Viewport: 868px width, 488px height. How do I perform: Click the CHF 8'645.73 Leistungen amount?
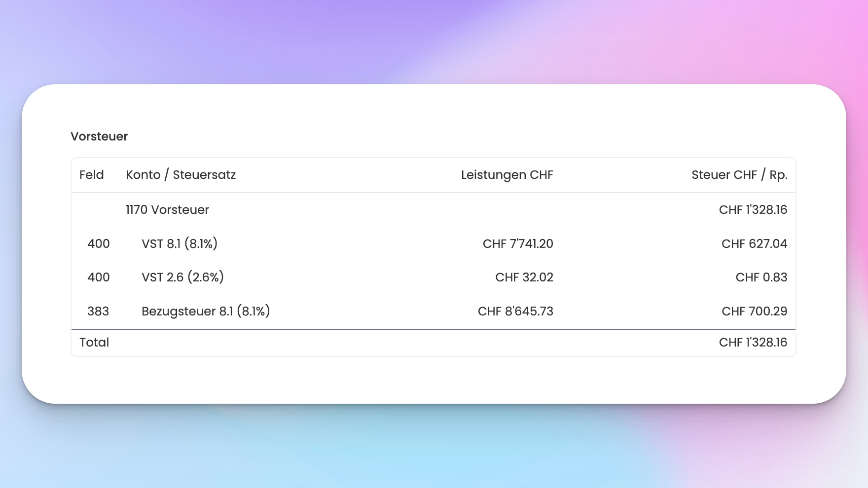click(x=515, y=312)
